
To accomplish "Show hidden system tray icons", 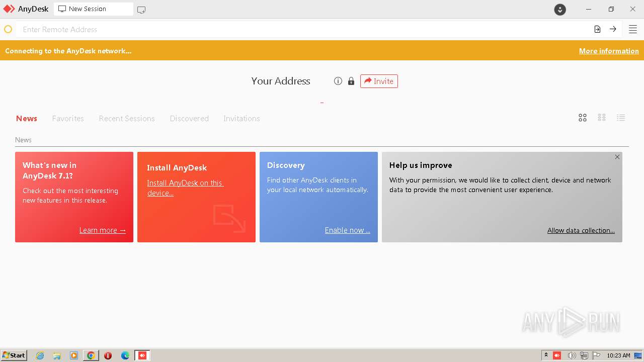I will (x=546, y=355).
